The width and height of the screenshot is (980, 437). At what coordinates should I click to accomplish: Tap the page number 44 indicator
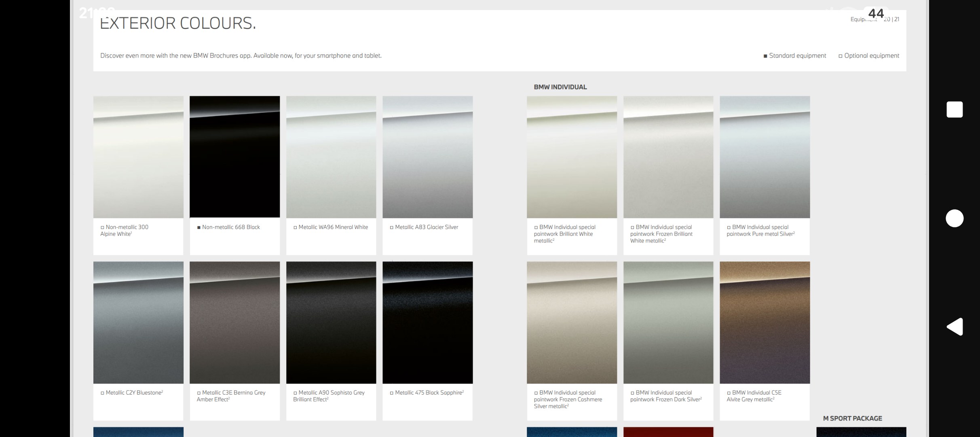[876, 14]
